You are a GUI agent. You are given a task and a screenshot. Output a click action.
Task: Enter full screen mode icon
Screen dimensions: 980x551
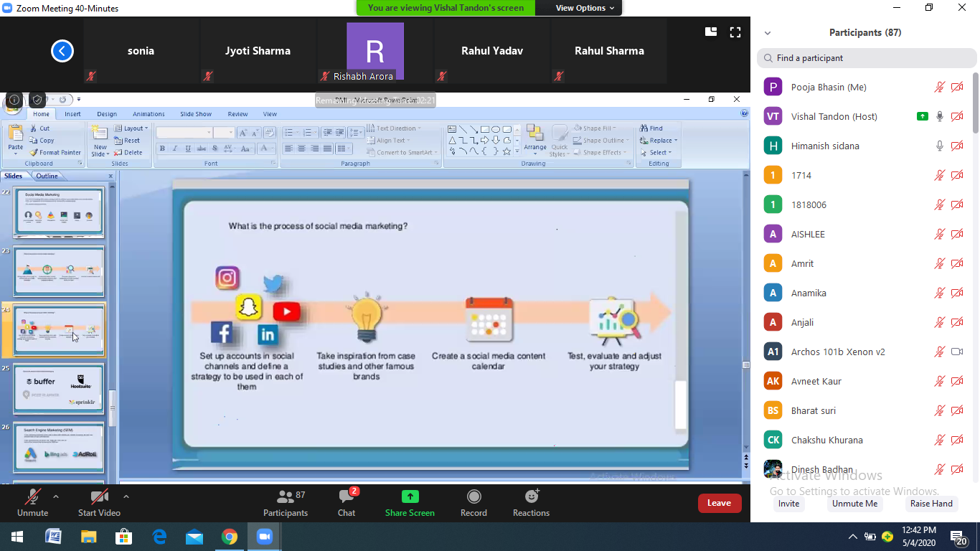coord(735,32)
